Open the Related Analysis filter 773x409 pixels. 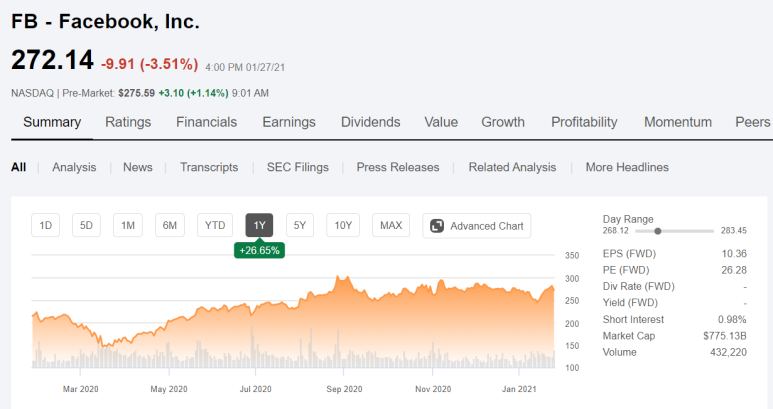click(512, 167)
